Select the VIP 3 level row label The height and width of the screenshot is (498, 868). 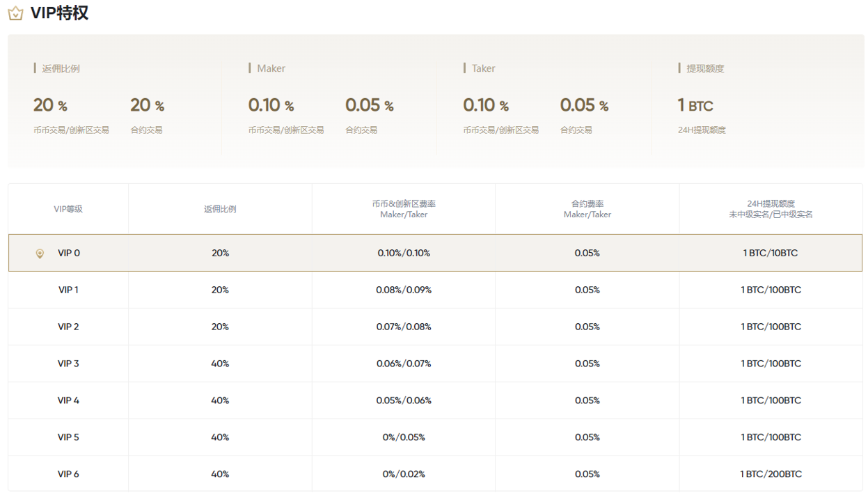(68, 364)
